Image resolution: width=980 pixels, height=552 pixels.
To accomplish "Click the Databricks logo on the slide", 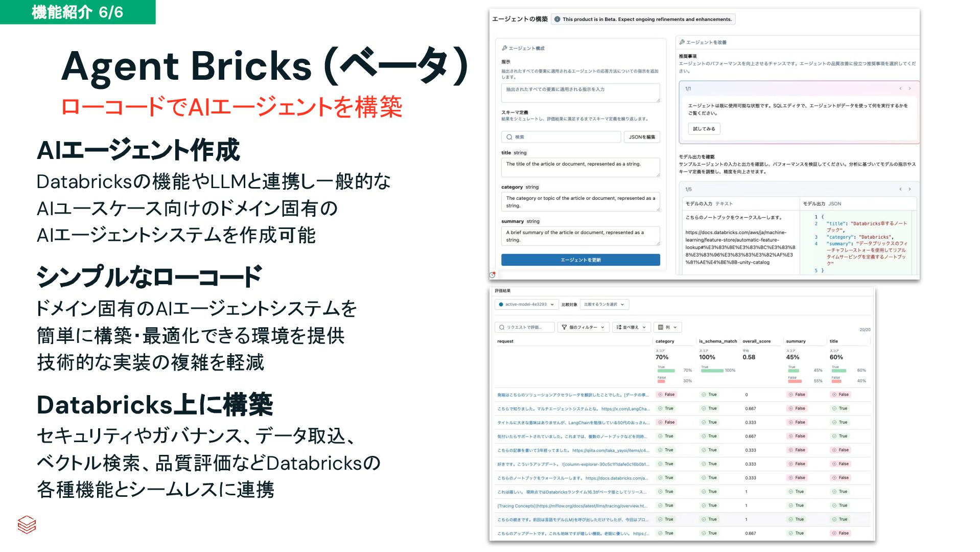I will click(x=27, y=524).
